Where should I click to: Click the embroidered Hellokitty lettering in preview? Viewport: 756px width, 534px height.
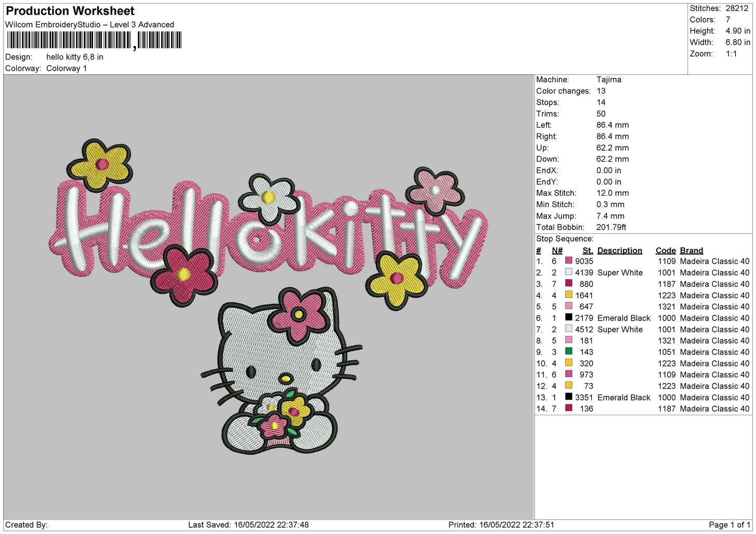(269, 235)
